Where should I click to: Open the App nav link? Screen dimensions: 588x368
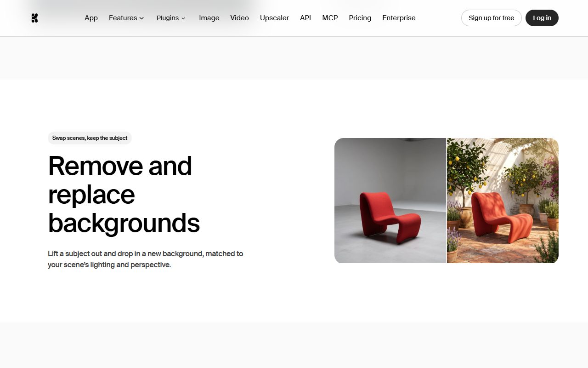click(x=91, y=18)
